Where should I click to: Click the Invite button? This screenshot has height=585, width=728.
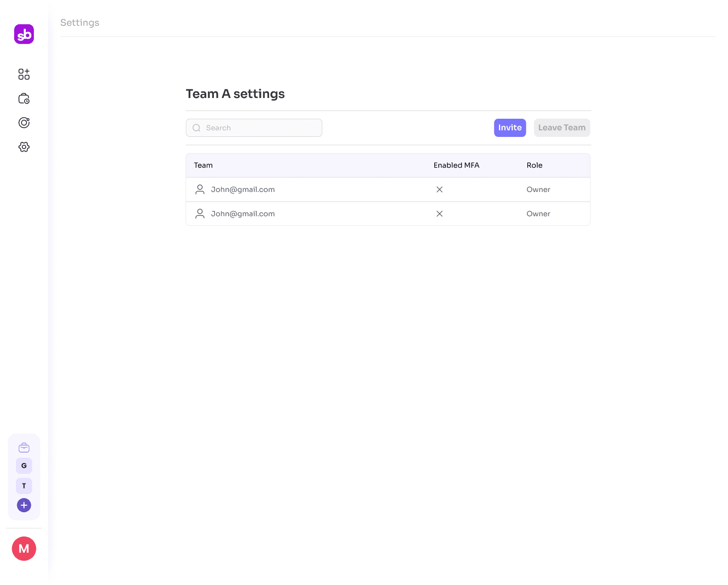[x=510, y=128]
